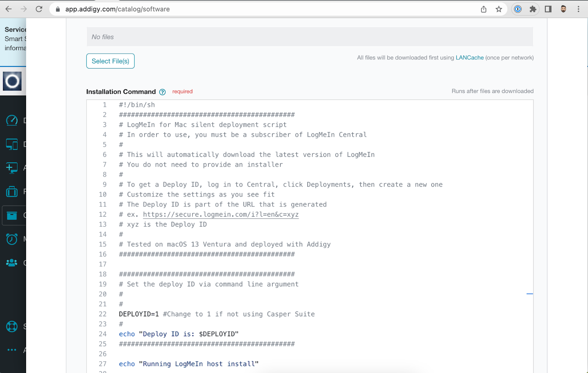The height and width of the screenshot is (373, 588).
Task: Click the echo "Deploy ID is: $DEPLOYID" line
Action: tap(179, 334)
